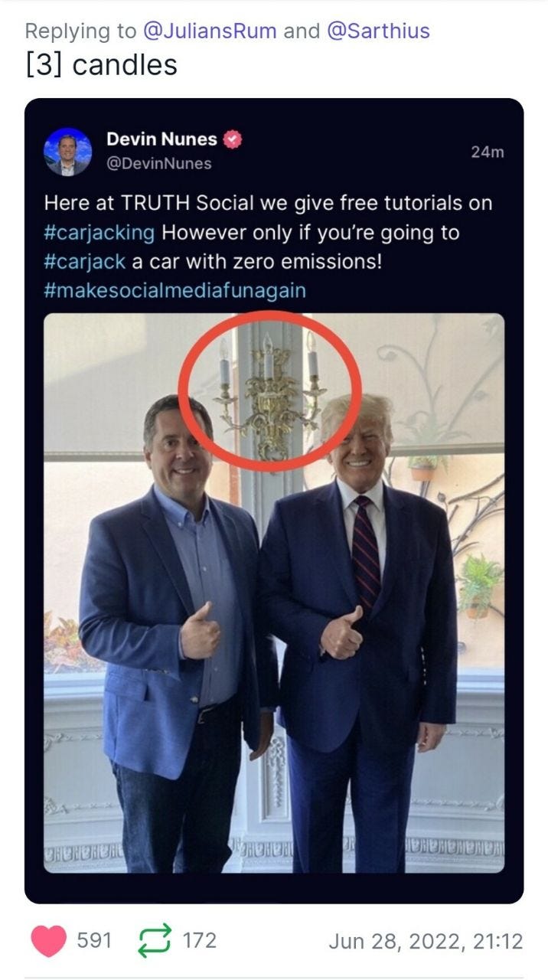The width and height of the screenshot is (548, 980).
Task: Open the @Sarthius profile link
Action: (x=378, y=31)
